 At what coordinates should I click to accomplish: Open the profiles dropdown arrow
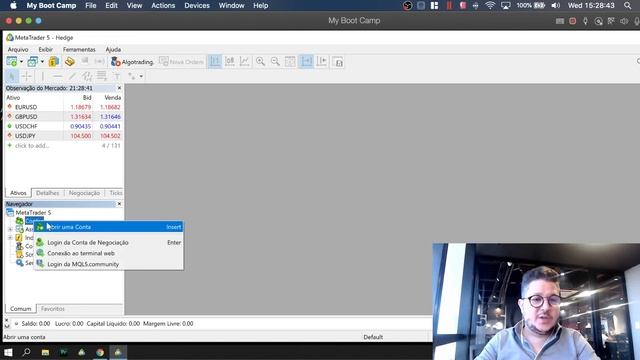[x=42, y=62]
